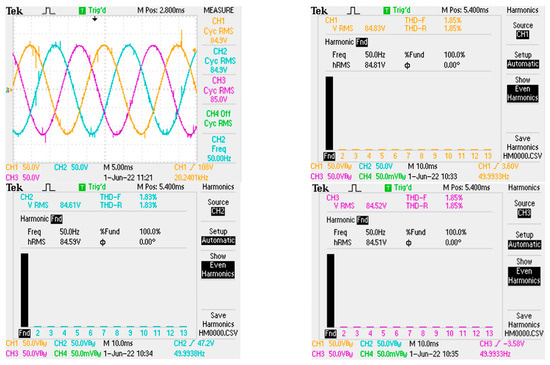This screenshot has width=550, height=365.
Task: Select harmonic 13 marker on the CH2 spectrum
Action: click(183, 332)
